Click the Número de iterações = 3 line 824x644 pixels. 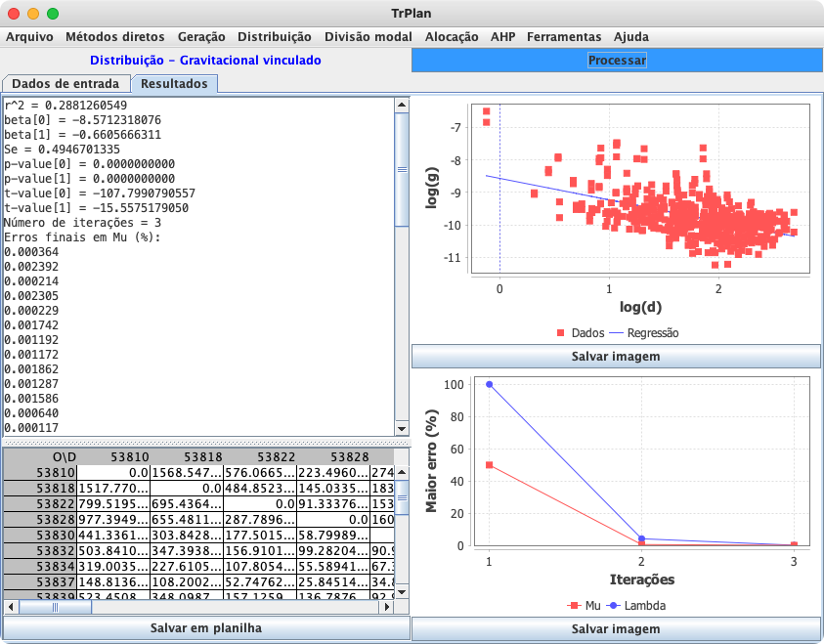pyautogui.click(x=82, y=223)
